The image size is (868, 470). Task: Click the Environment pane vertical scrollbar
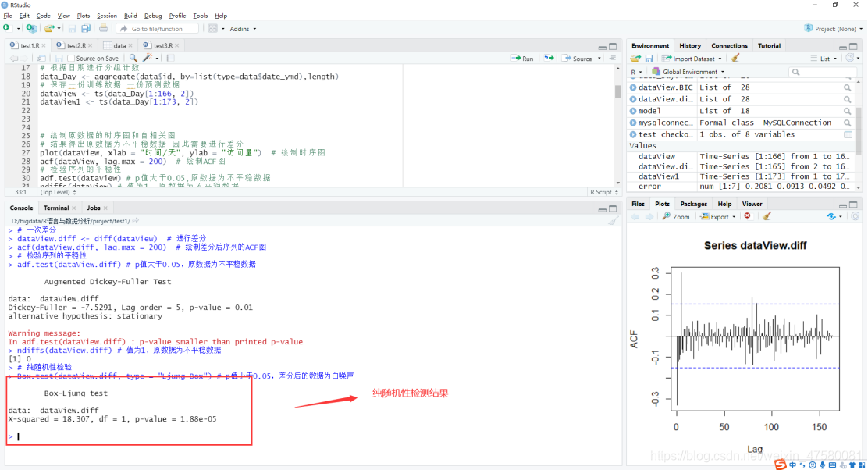859,130
